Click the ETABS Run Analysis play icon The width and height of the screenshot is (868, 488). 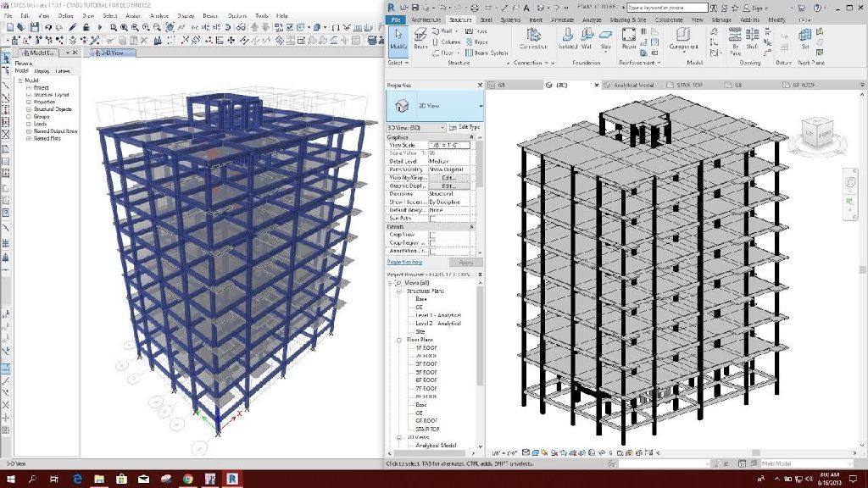(x=100, y=27)
